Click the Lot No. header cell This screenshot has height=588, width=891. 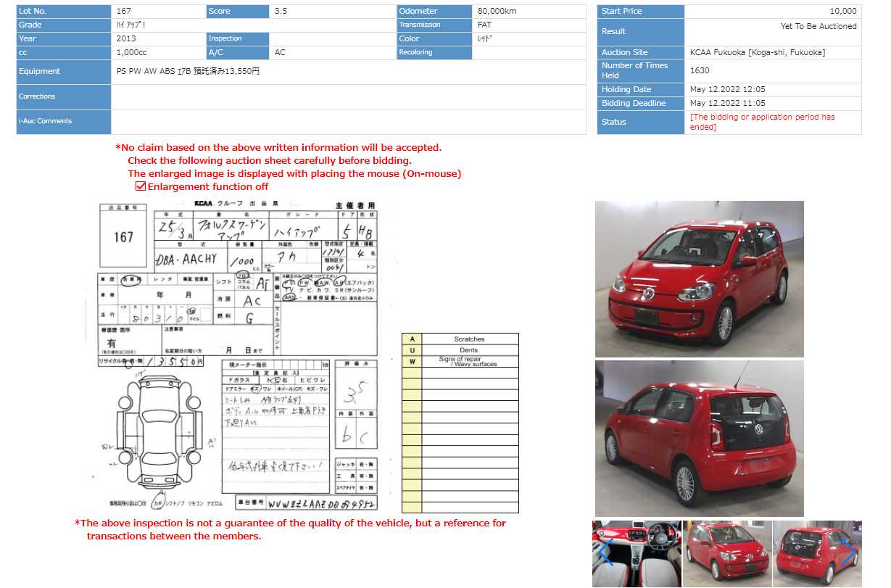pos(64,12)
